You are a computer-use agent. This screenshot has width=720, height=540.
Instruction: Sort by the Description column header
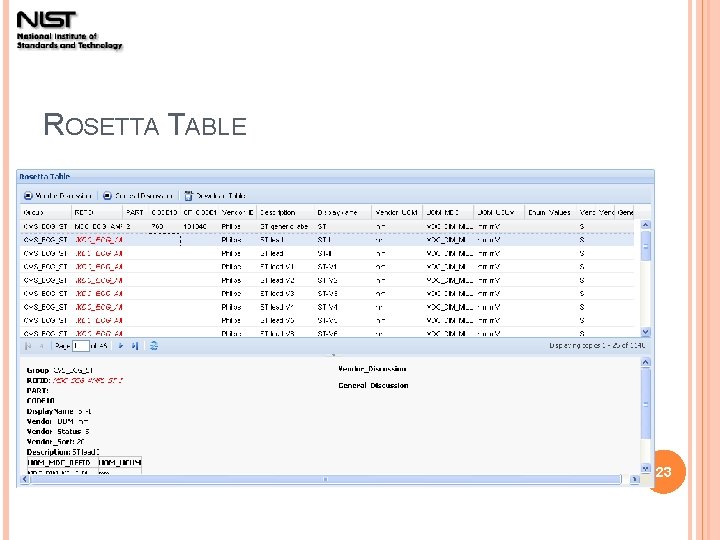click(x=285, y=213)
